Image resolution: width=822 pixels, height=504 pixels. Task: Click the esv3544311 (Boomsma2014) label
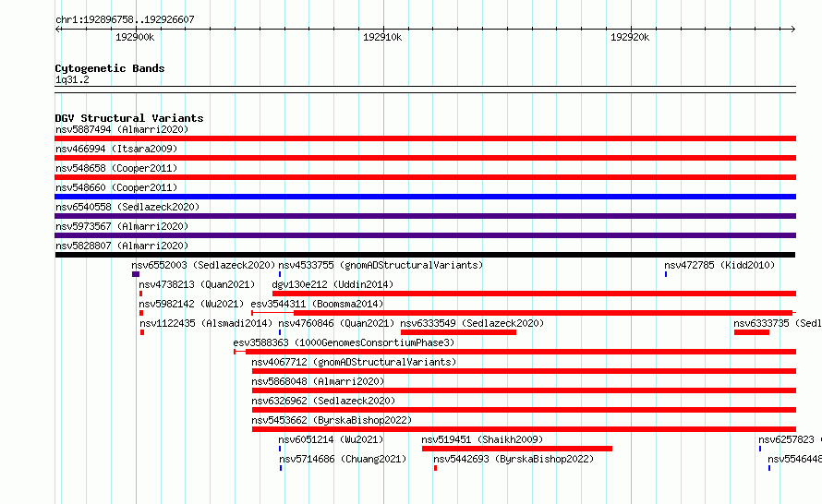coord(317,304)
